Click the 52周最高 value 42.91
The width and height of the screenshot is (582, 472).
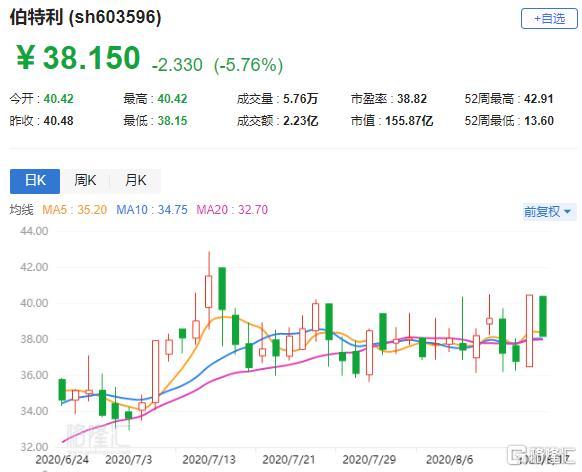(x=539, y=99)
